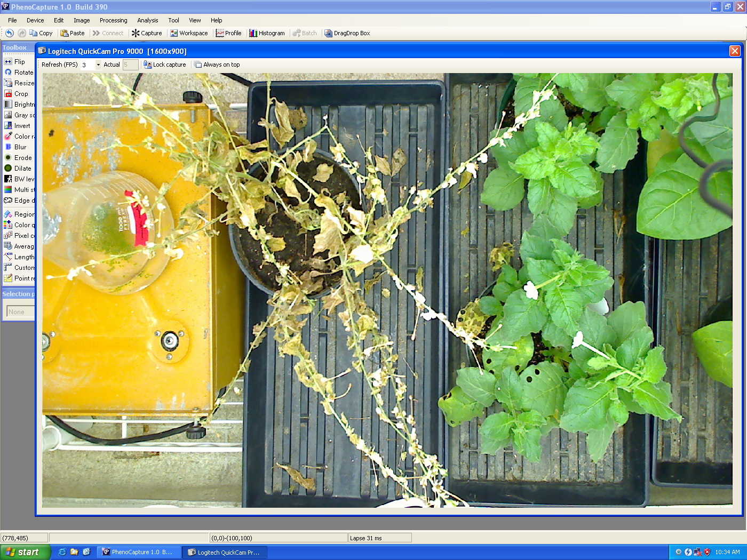Click the Workspace button
Image resolution: width=747 pixels, height=560 pixels.
pos(189,33)
